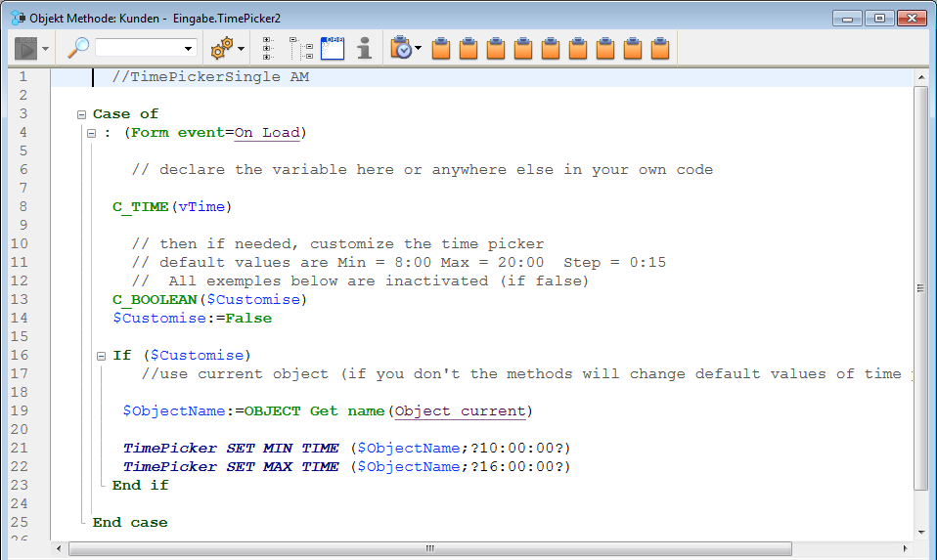937x560 pixels.
Task: Minimize the Objekt Methode window
Action: click(x=847, y=19)
